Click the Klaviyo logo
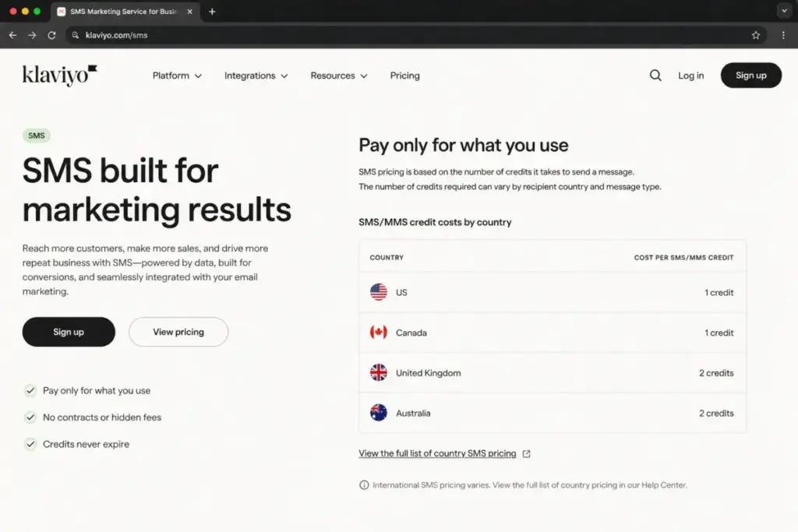 pyautogui.click(x=59, y=76)
